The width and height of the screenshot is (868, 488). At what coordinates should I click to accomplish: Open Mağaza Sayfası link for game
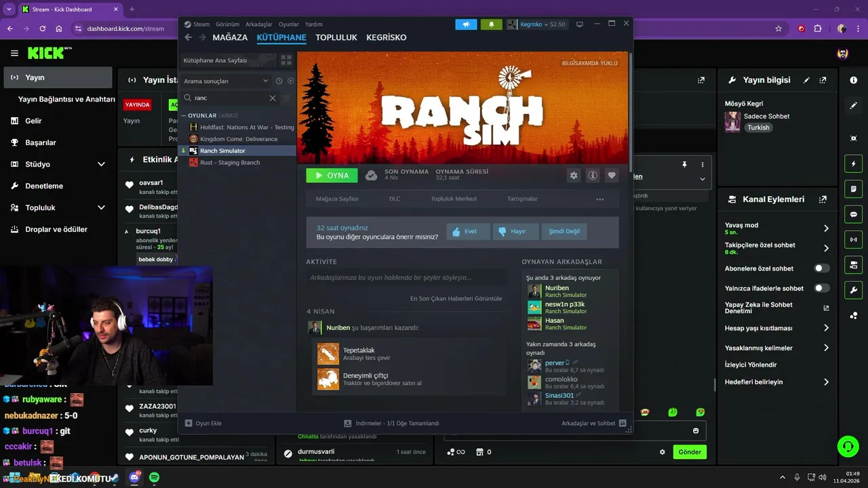click(x=337, y=199)
